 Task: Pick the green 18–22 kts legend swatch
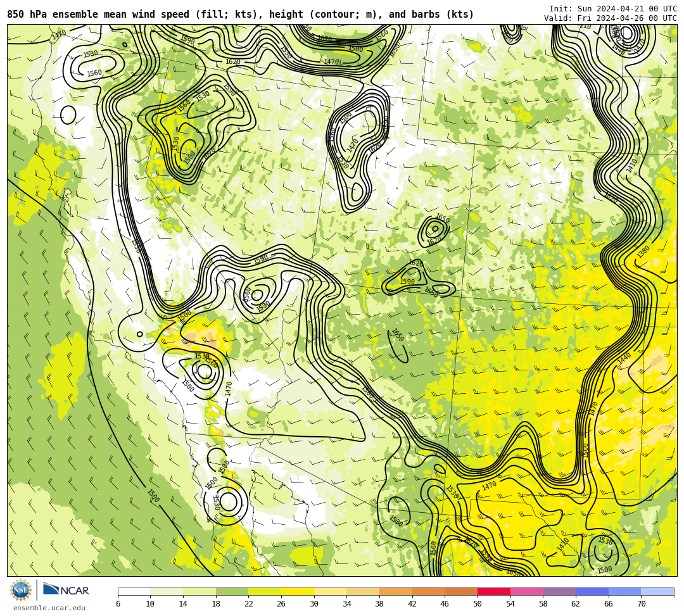click(232, 591)
